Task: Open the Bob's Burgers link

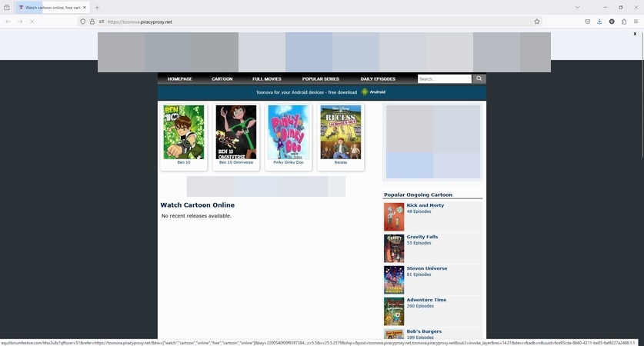Action: tap(424, 331)
